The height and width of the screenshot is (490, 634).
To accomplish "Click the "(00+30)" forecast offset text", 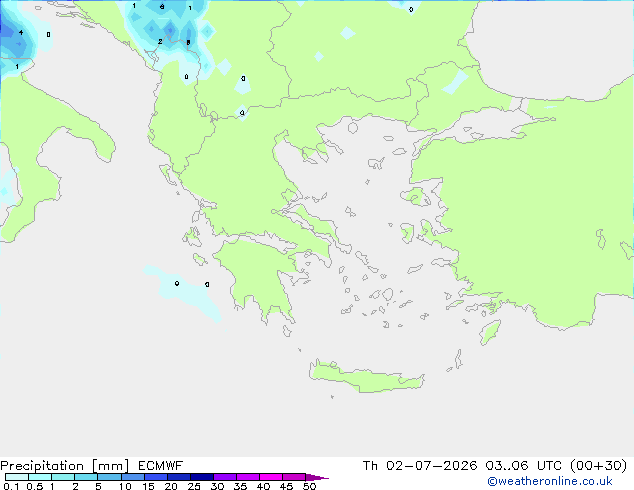I will click(x=598, y=466).
